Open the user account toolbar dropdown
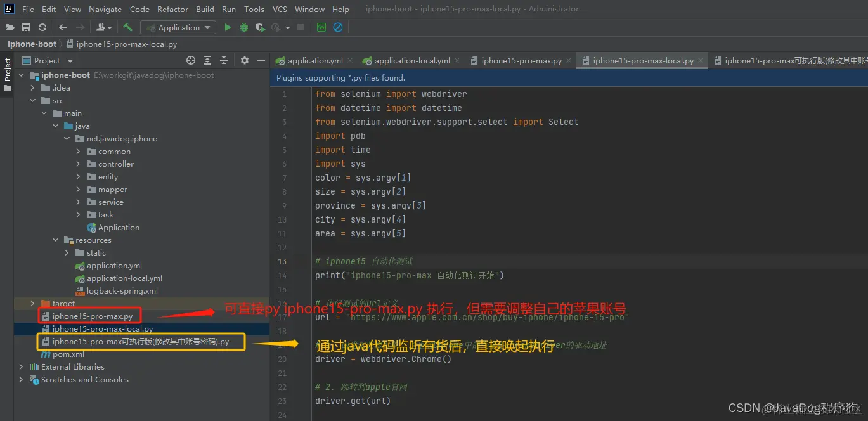 click(104, 27)
